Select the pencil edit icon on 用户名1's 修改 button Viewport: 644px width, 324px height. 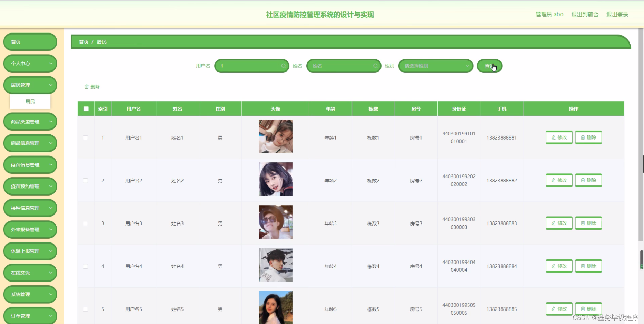554,137
